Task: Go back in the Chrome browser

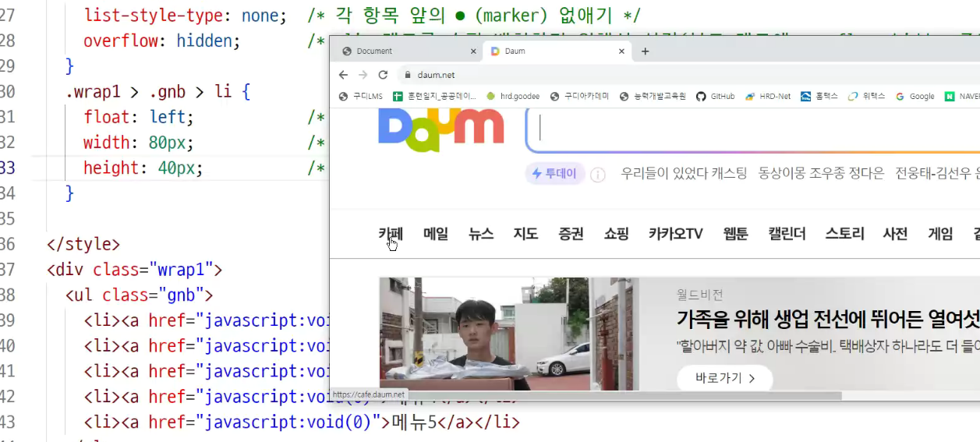Action: 343,75
